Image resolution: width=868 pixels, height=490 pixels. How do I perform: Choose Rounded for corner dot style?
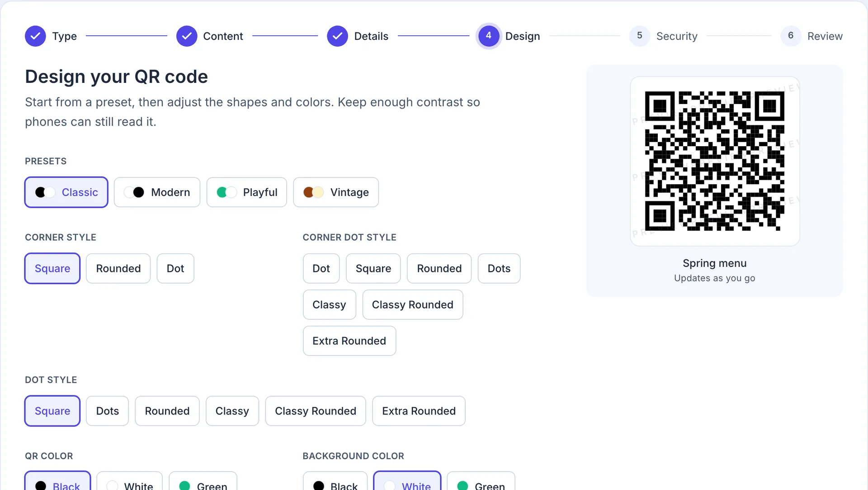coord(439,268)
